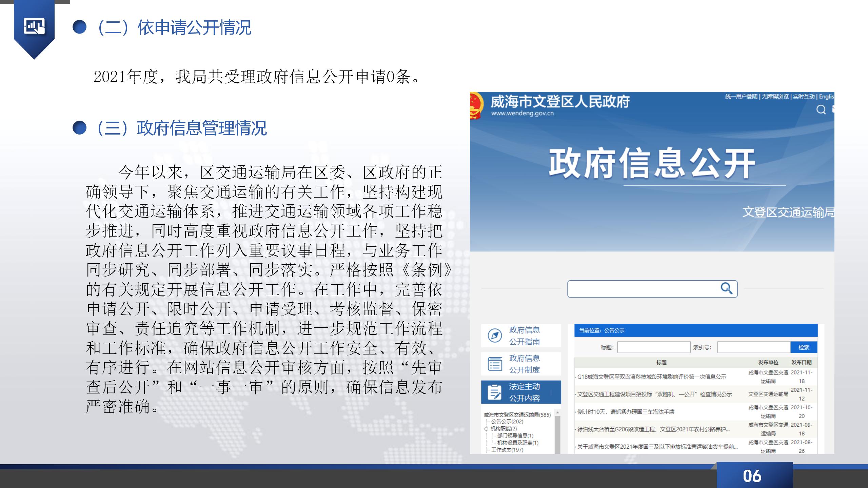868x488 pixels.
Task: Click the list icon for 政府信息公开制度
Action: [495, 364]
